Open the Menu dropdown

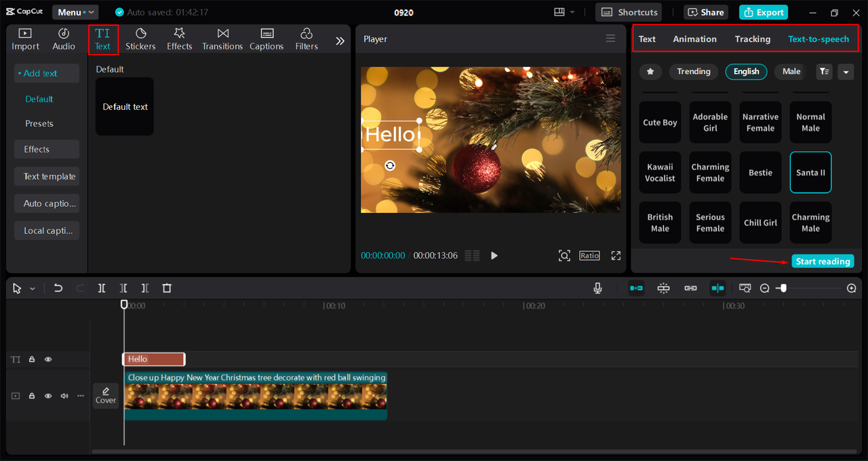(x=75, y=12)
